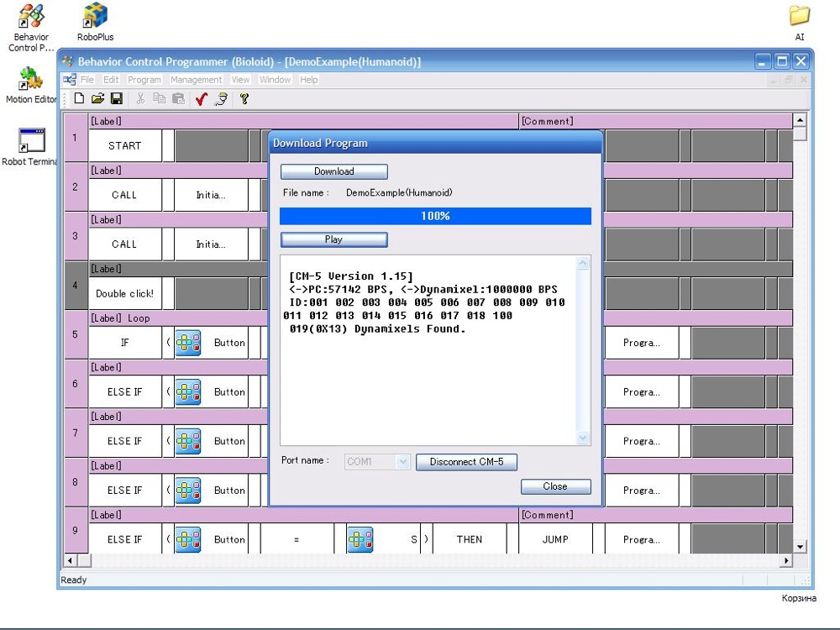Click the red checkmark rule check icon
840x630 pixels.
point(202,99)
